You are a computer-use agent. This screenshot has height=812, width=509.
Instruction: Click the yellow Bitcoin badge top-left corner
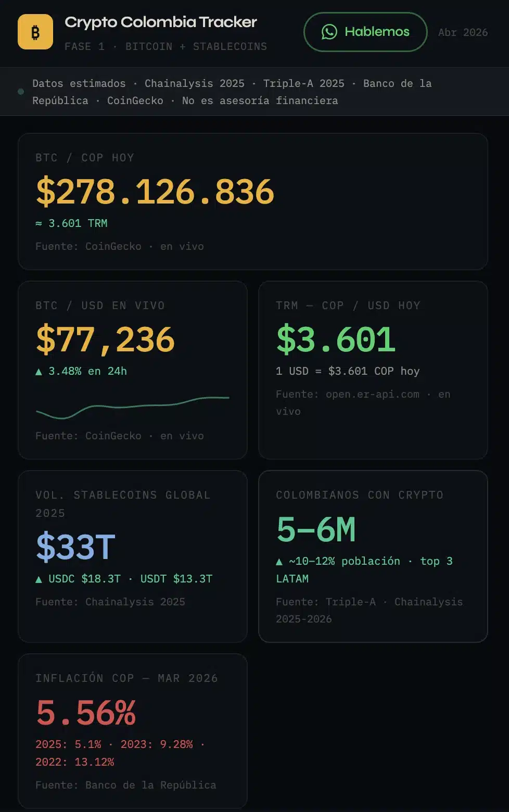(x=35, y=32)
